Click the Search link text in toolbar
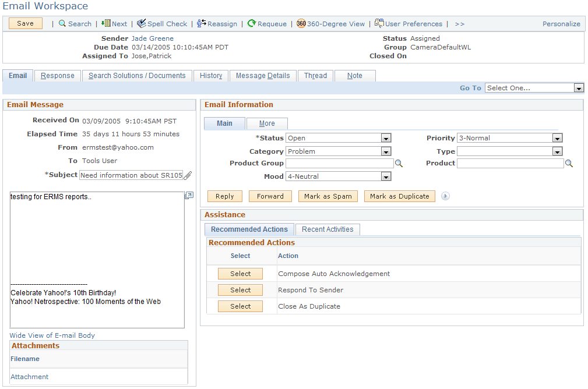 tap(80, 24)
